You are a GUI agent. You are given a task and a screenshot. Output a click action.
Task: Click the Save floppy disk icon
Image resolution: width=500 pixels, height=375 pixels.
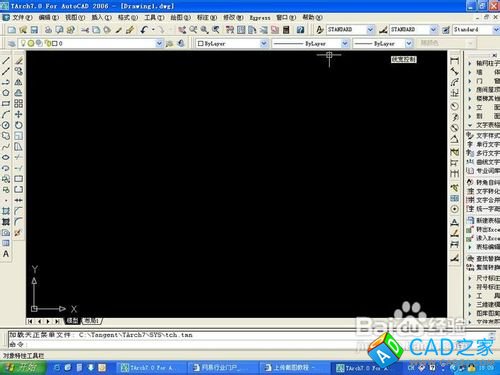point(34,30)
